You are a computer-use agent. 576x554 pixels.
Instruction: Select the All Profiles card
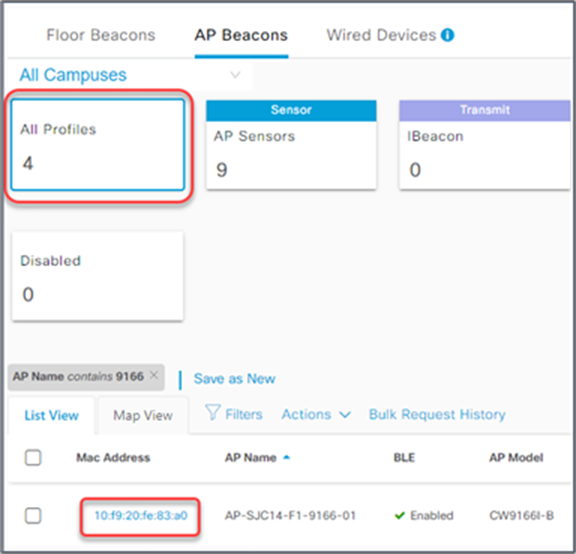click(x=98, y=145)
